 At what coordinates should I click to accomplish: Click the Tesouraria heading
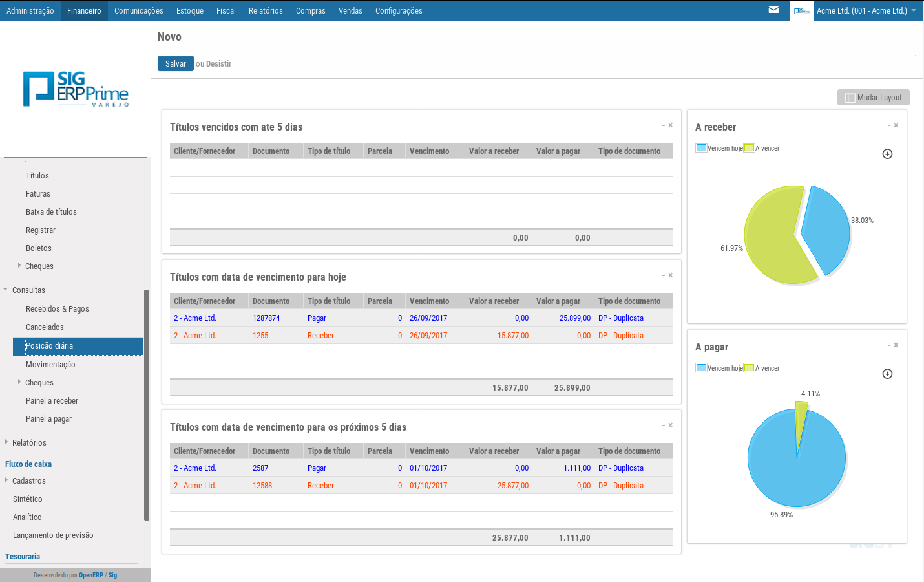(23, 557)
